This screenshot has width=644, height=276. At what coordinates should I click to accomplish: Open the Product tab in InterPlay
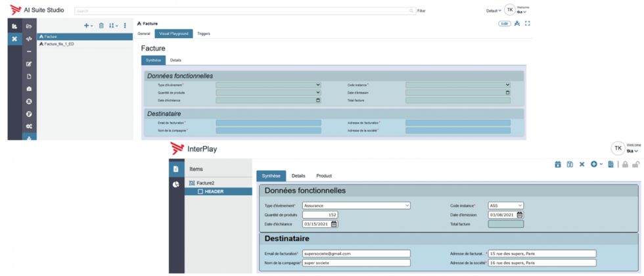click(x=324, y=176)
